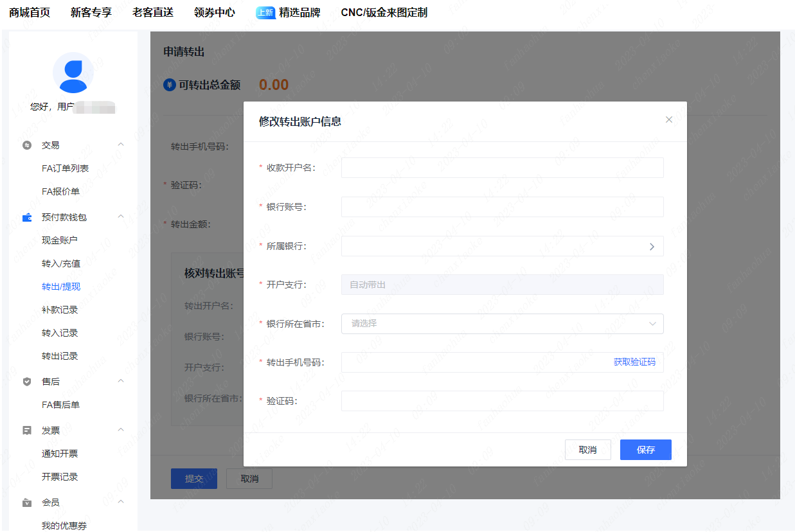Screen dimensions: 795x532
Task: Collapse the 发票 section chevron
Action: coord(121,430)
